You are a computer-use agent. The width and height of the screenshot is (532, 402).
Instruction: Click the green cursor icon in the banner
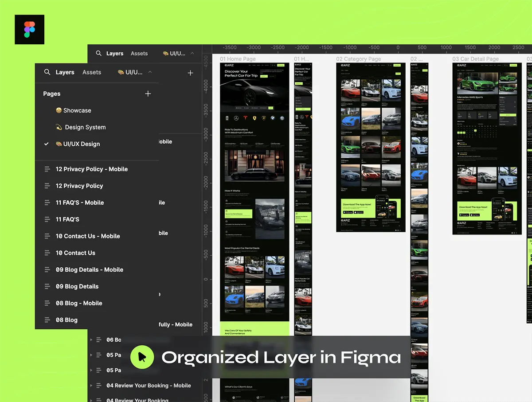click(142, 357)
